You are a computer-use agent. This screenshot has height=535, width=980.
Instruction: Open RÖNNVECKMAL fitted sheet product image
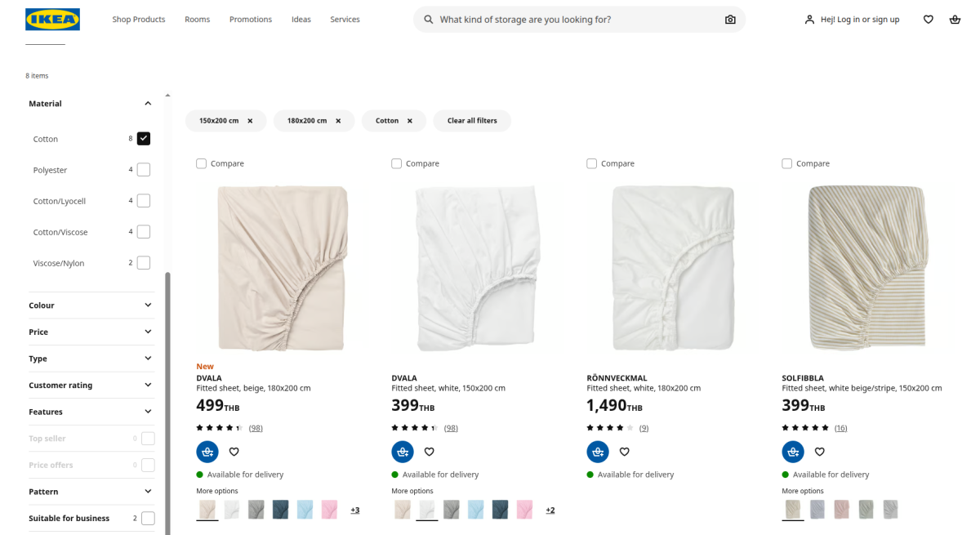pos(672,269)
